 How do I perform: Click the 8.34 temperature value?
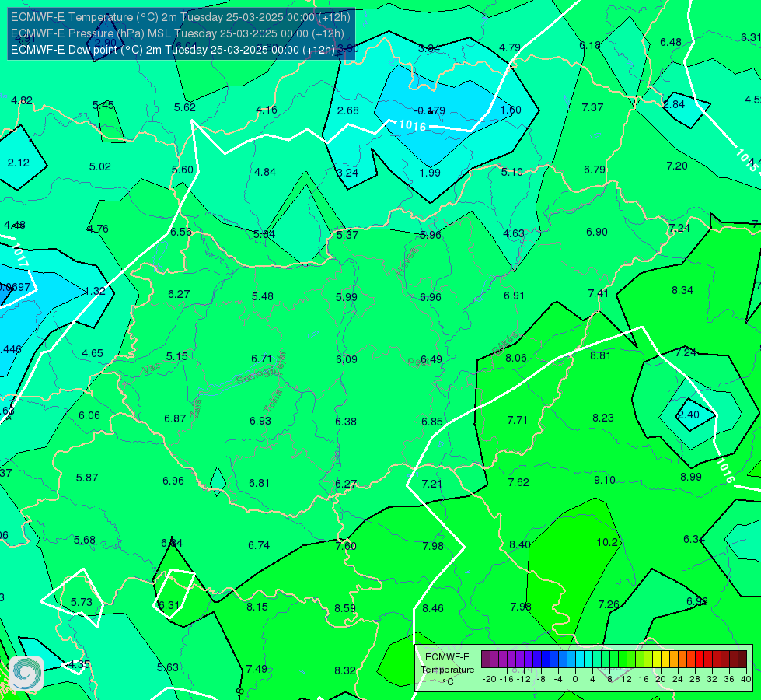[682, 290]
